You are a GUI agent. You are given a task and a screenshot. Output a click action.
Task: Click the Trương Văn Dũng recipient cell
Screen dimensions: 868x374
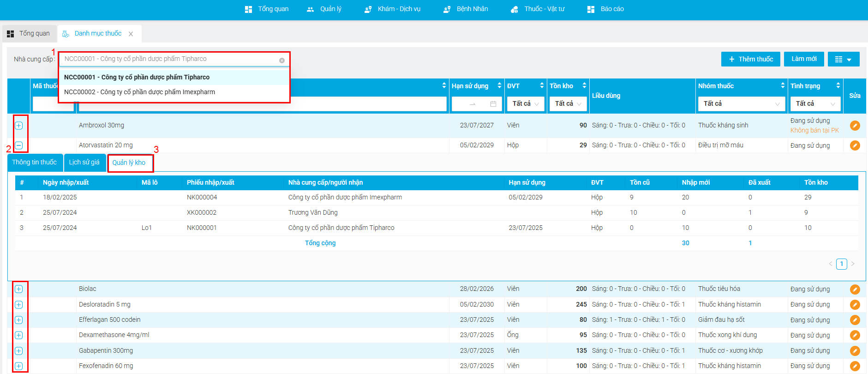pos(313,213)
